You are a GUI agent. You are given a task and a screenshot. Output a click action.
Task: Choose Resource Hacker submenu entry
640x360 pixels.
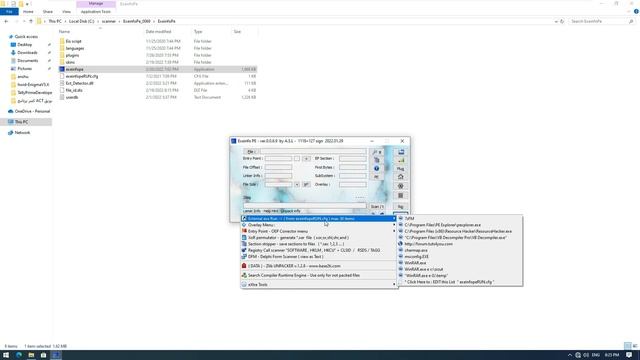click(x=460, y=231)
